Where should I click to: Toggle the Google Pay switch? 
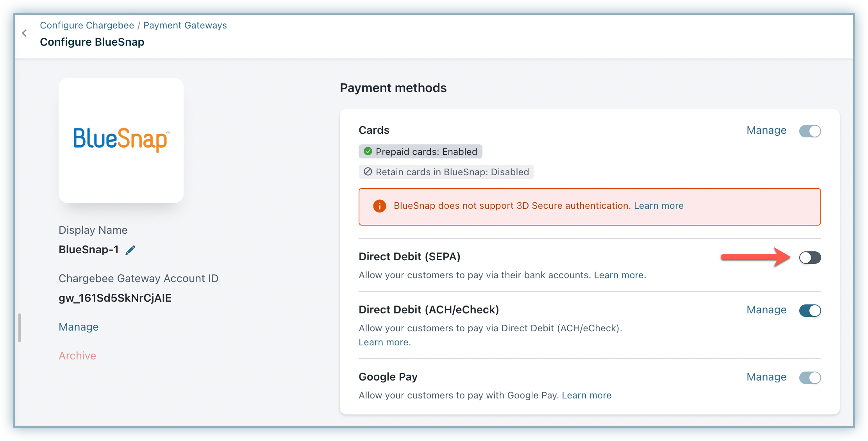[810, 378]
